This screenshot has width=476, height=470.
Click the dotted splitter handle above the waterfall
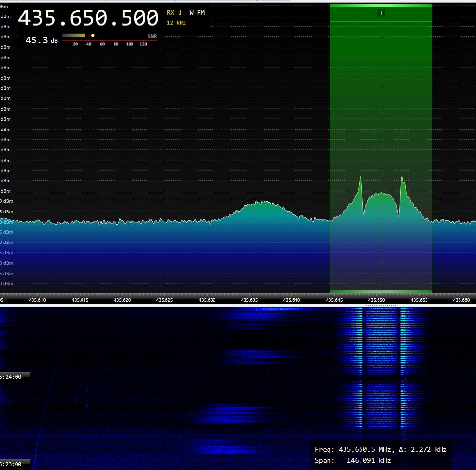[381, 305]
